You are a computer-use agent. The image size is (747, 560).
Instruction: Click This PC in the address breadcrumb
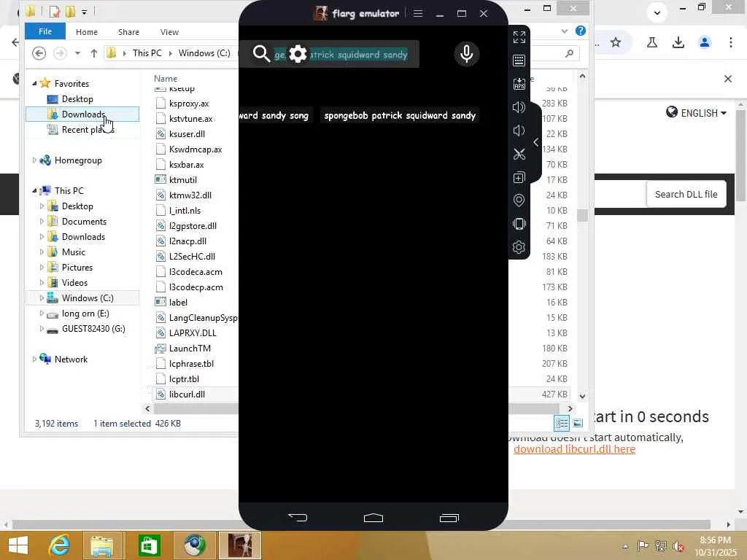(147, 52)
